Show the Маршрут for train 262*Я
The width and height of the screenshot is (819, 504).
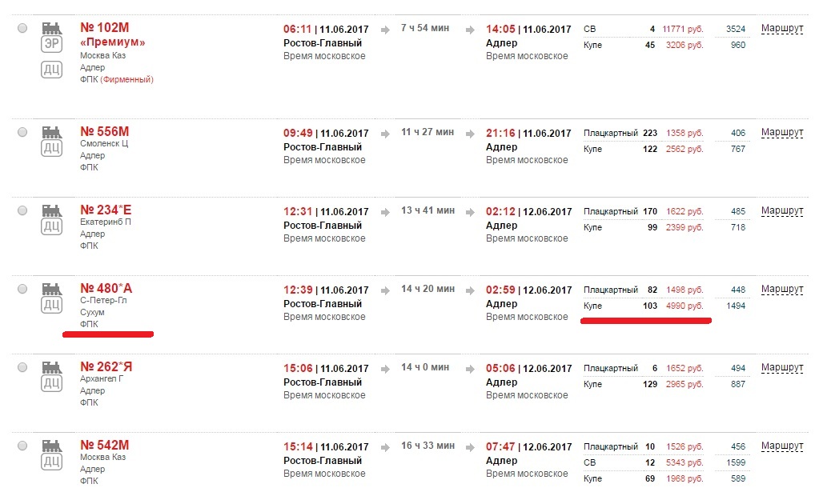coord(781,367)
